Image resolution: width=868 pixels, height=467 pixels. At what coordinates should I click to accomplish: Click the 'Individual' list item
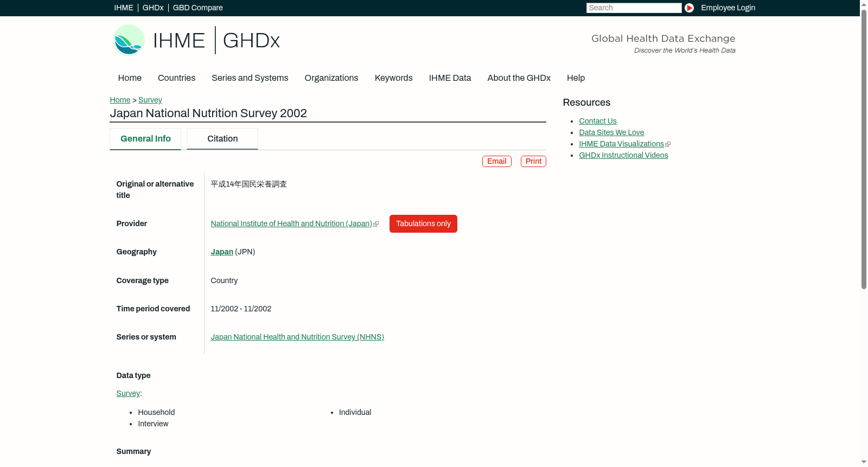click(x=355, y=413)
